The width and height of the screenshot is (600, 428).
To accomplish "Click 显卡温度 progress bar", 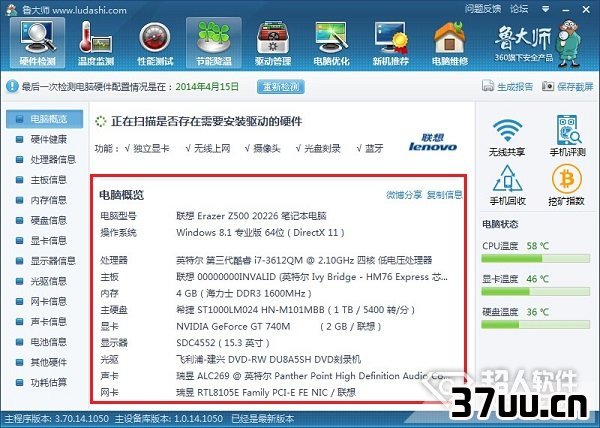I will click(x=535, y=292).
